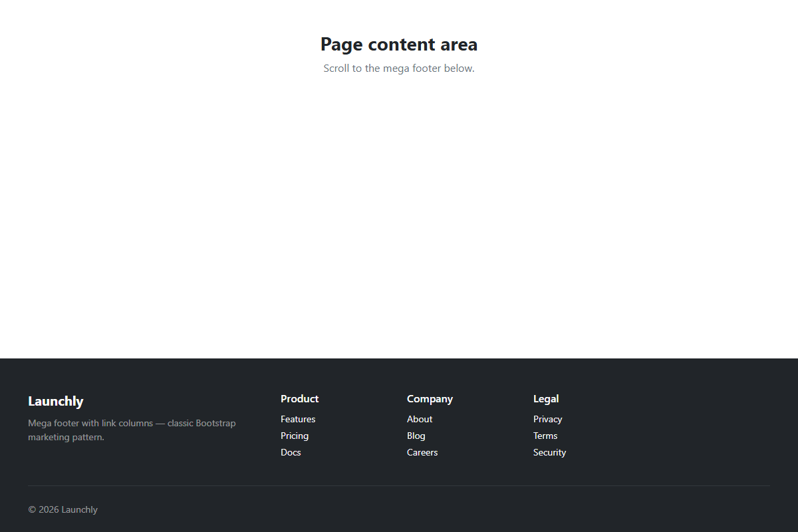Screen dimensions: 798x532
Task: Click the Company column heading
Action: [x=430, y=399]
